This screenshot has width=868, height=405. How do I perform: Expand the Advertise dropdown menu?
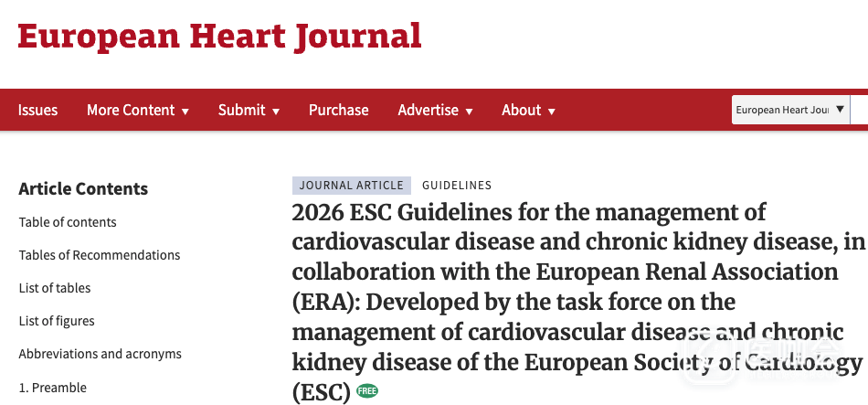tap(435, 110)
